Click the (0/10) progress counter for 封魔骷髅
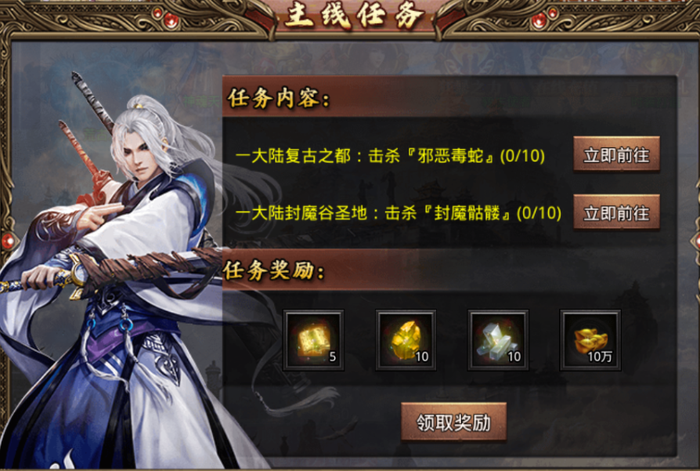 click(x=539, y=213)
